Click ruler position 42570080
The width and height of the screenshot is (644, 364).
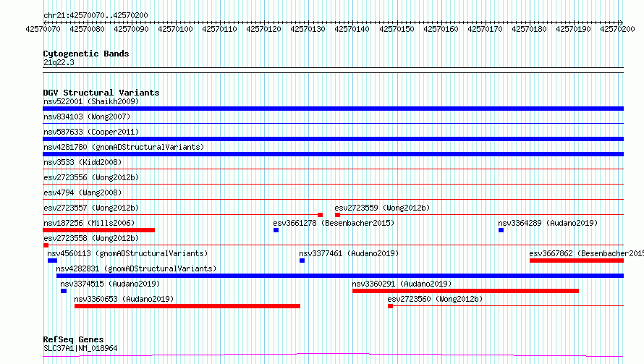[x=87, y=29]
